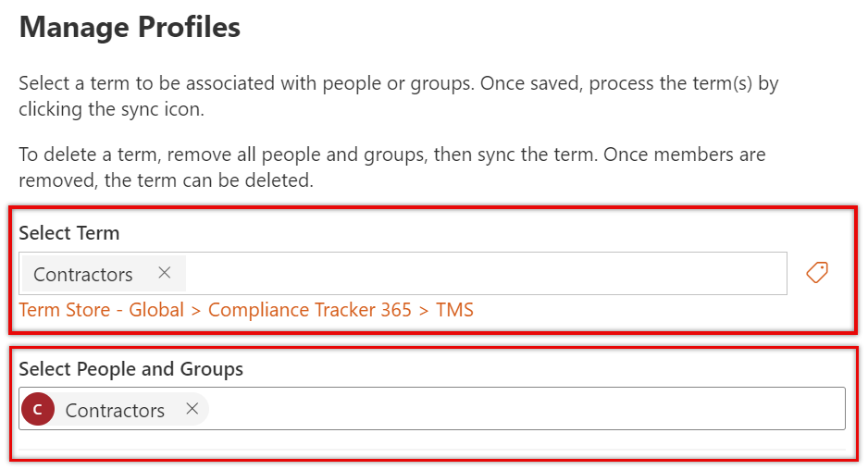This screenshot has height=470, width=868.
Task: Click the word Global in the term path
Action: [156, 309]
